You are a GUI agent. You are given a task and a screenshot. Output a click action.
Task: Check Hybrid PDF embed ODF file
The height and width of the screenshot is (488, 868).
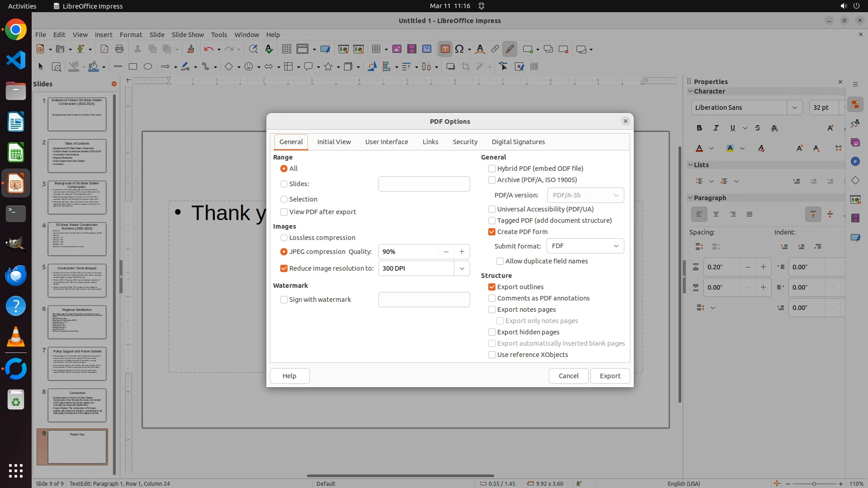(492, 169)
